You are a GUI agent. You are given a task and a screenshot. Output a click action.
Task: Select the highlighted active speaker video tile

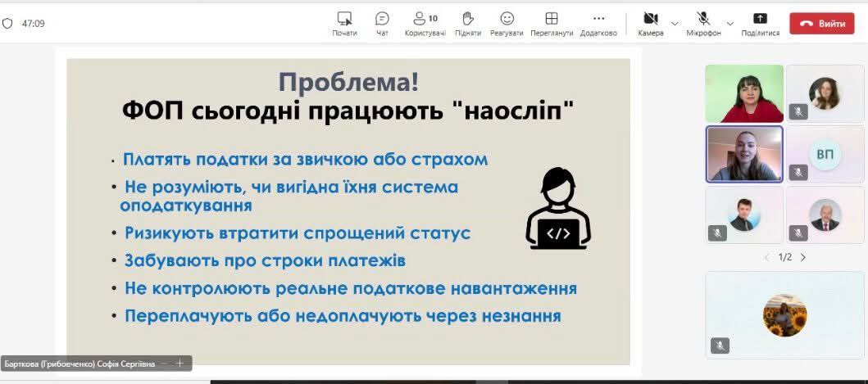pos(744,154)
